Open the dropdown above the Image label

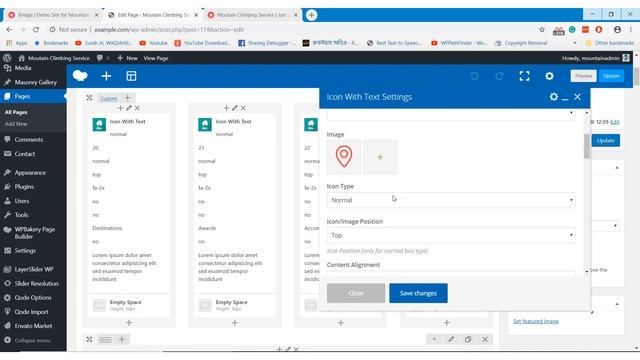pyautogui.click(x=451, y=114)
